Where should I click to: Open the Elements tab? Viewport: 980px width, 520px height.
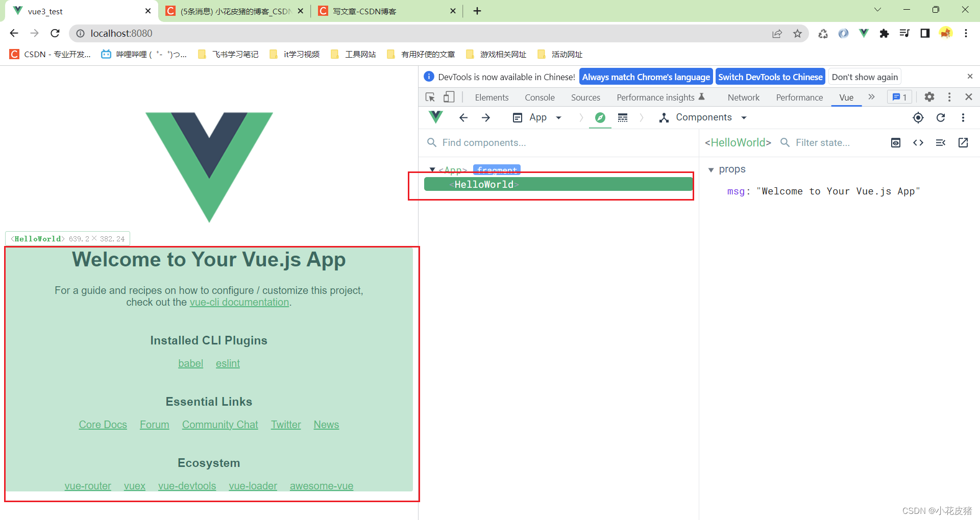click(x=492, y=97)
